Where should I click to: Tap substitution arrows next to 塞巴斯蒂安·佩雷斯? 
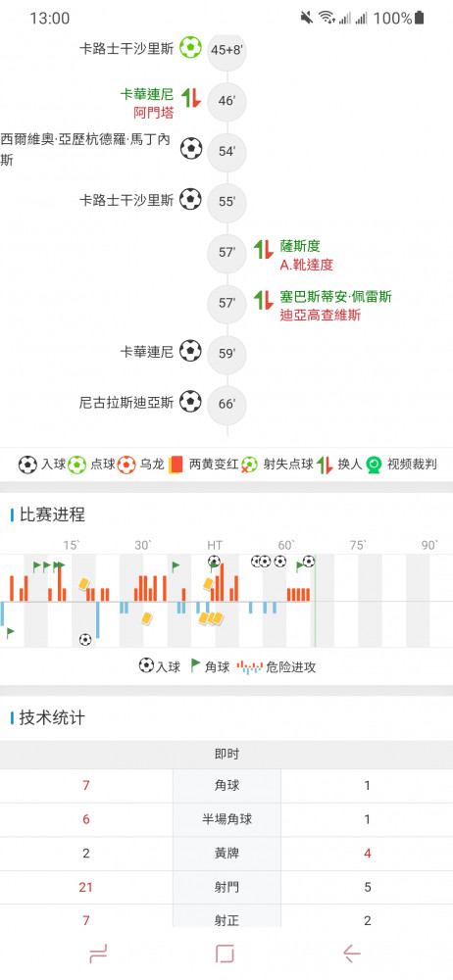pos(263,300)
